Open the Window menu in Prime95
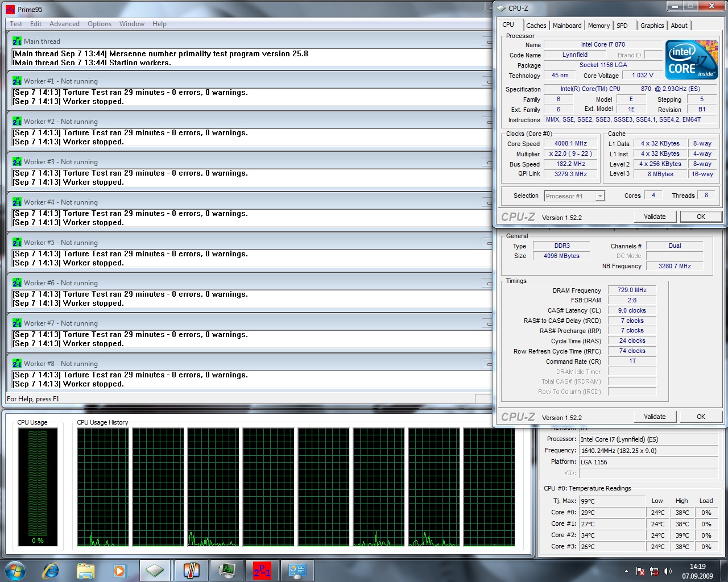This screenshot has height=582, width=728. [x=132, y=24]
